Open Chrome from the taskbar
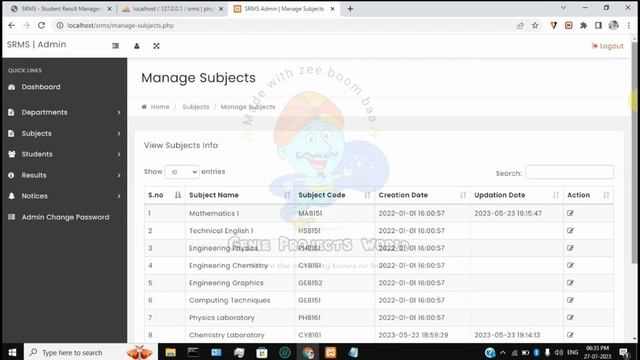Screen dimensions: 640x360 click(308, 352)
